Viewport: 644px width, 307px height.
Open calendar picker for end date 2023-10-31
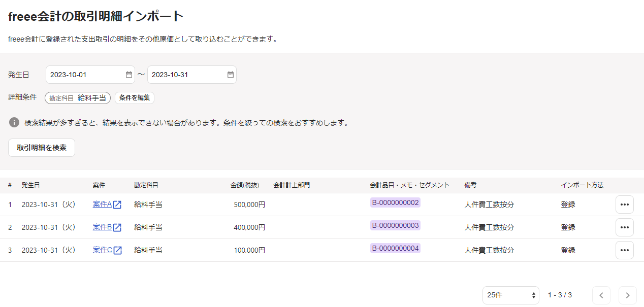(x=230, y=75)
